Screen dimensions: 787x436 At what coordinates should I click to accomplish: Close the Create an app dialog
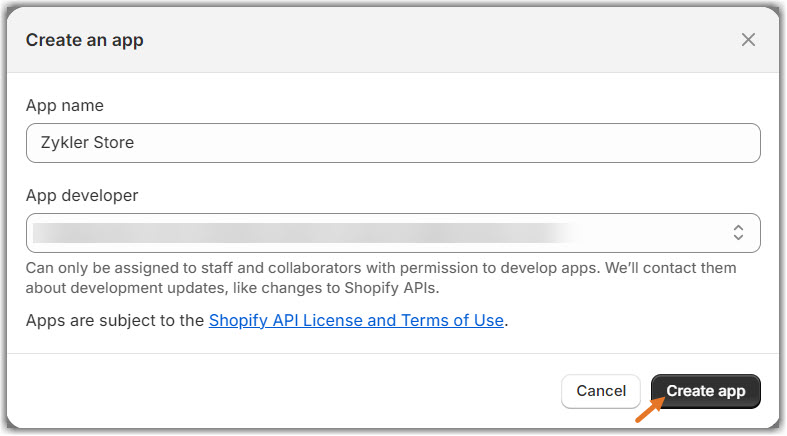(x=748, y=40)
